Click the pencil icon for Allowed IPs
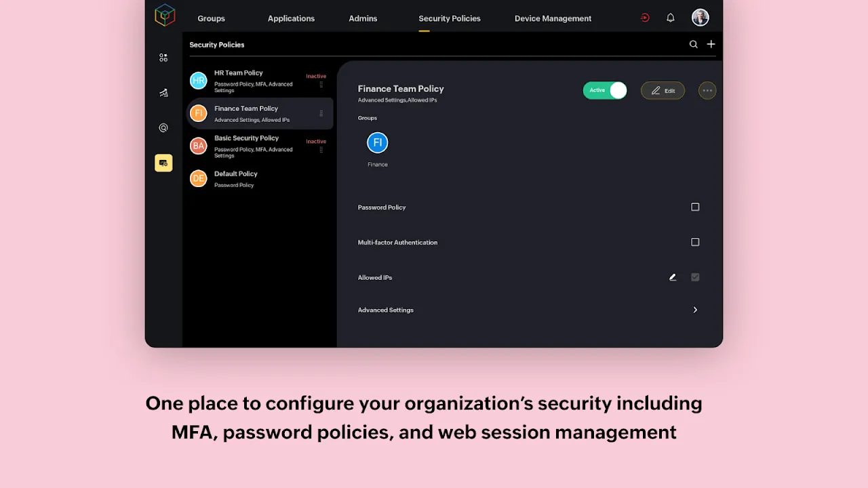The height and width of the screenshot is (488, 868). point(673,277)
